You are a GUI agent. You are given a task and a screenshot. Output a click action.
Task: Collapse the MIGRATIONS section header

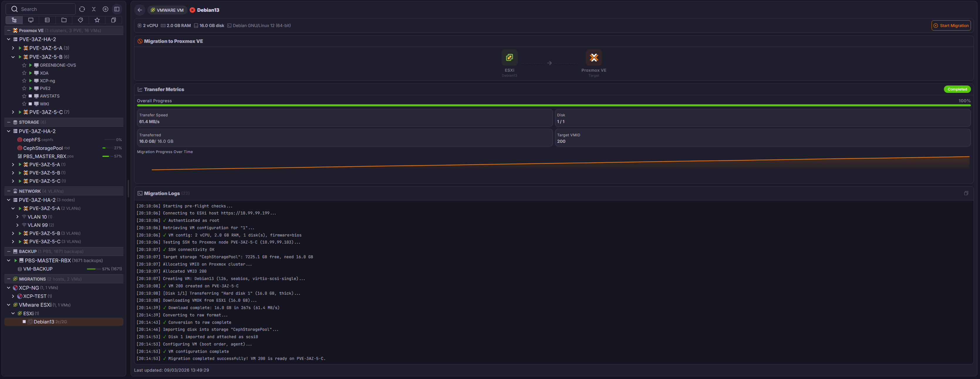point(9,279)
